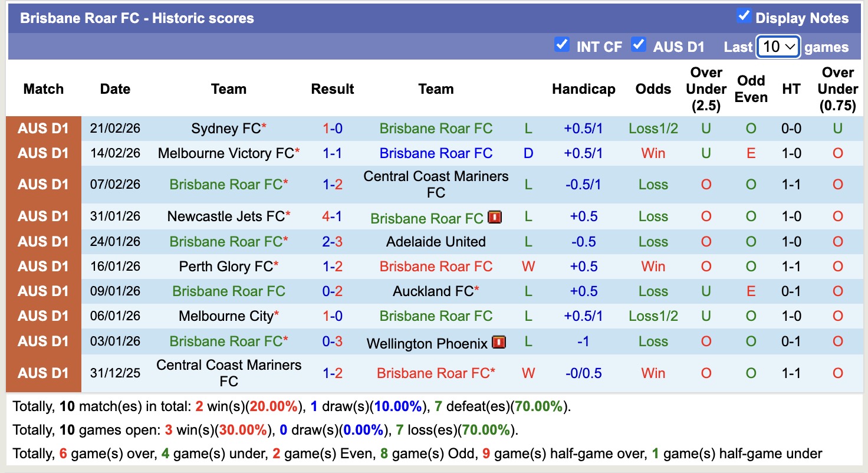This screenshot has height=473, width=868.
Task: Click the Date column header
Action: 114,89
